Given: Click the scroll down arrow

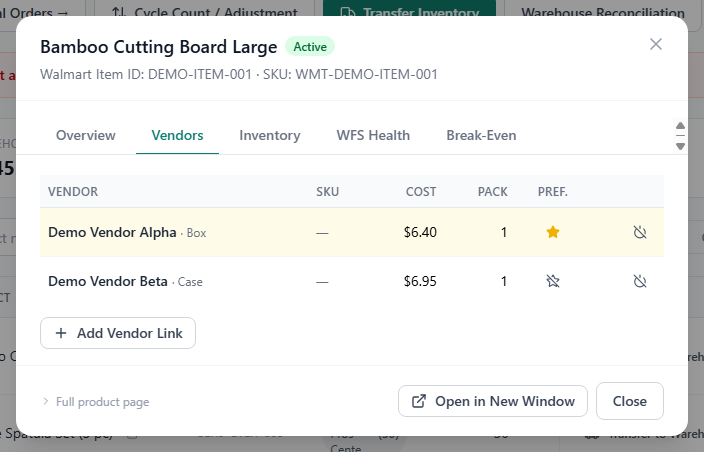Looking at the screenshot, I should (x=680, y=146).
